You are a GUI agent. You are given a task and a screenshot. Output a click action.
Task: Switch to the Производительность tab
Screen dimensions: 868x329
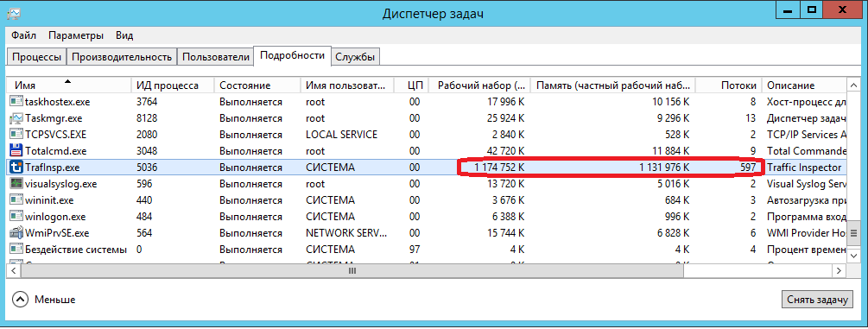pos(123,56)
